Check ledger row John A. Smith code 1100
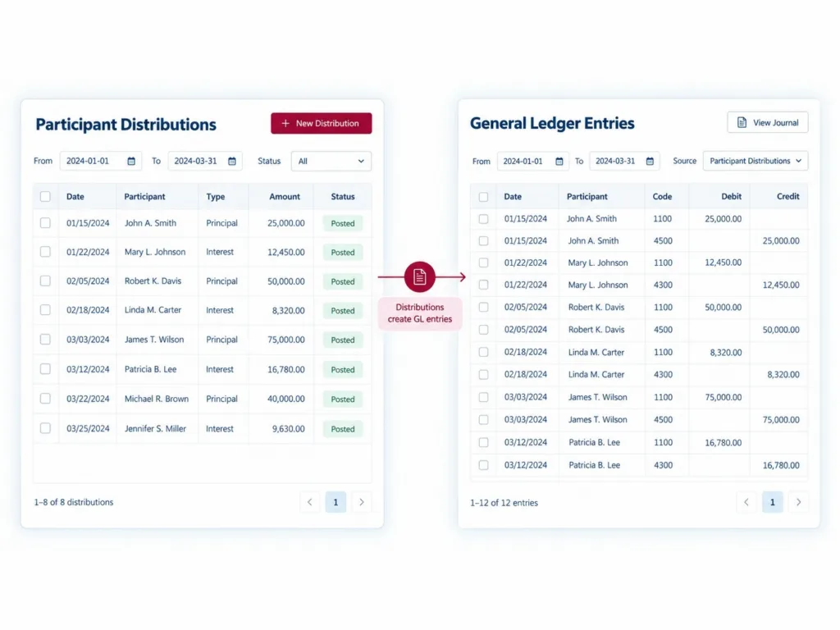 483,218
